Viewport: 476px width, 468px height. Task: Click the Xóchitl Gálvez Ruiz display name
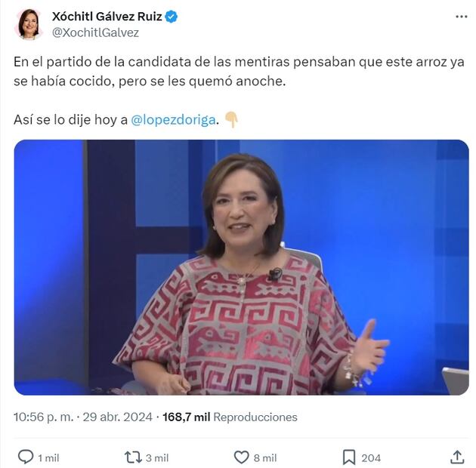107,17
